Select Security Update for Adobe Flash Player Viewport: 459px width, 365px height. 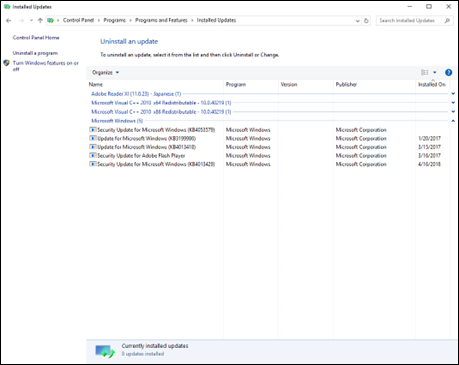pyautogui.click(x=269, y=156)
